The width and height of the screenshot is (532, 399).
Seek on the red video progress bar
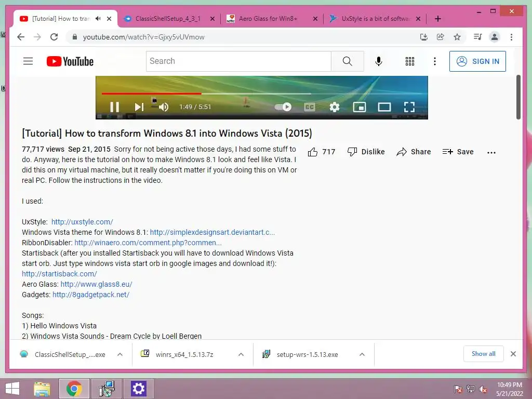click(151, 94)
